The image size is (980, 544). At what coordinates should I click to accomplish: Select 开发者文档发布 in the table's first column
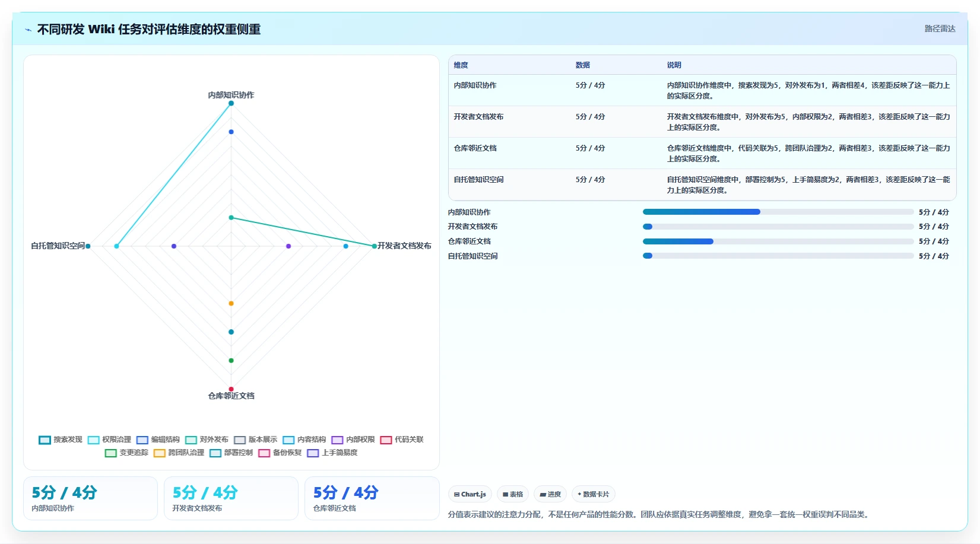478,117
